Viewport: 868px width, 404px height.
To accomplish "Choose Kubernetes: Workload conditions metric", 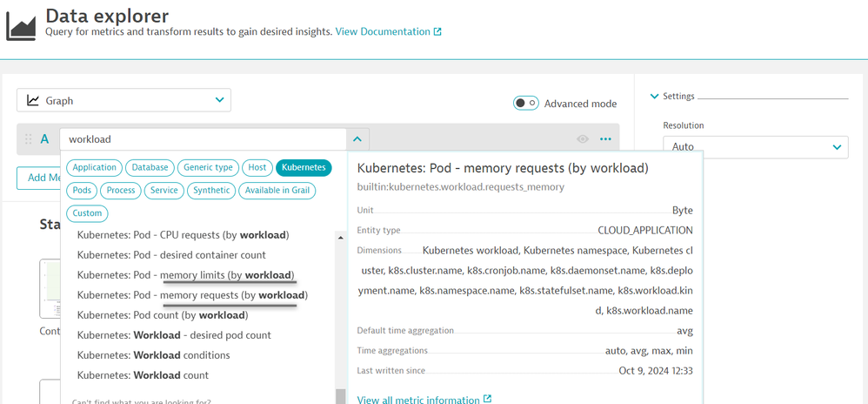I will [153, 355].
